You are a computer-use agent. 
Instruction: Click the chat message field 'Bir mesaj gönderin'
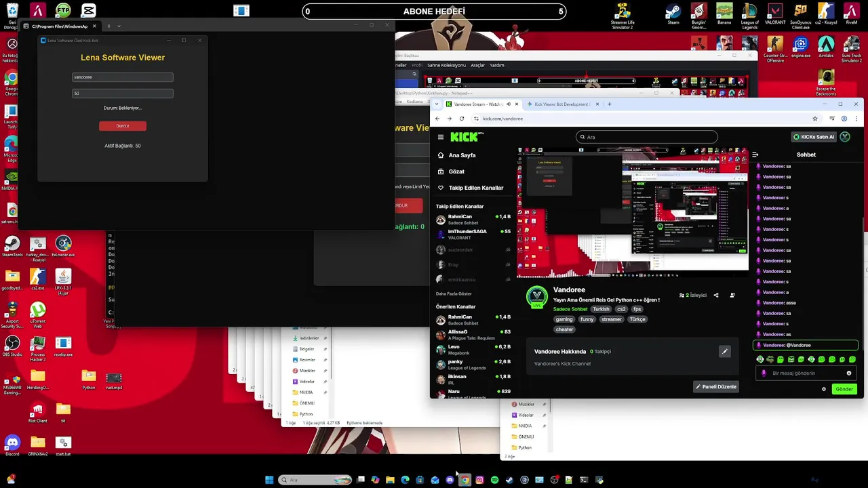[x=806, y=373]
